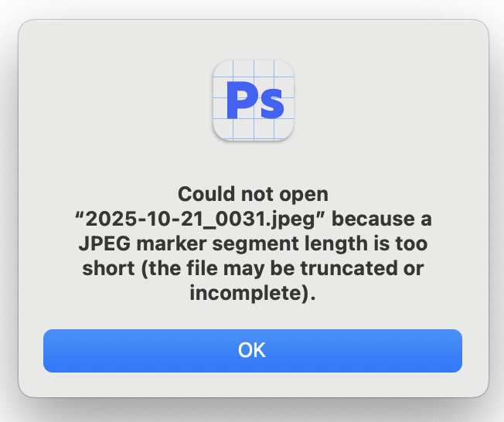The height and width of the screenshot is (422, 504).
Task: Click the Photoshop Ps app icon
Action: click(x=253, y=100)
